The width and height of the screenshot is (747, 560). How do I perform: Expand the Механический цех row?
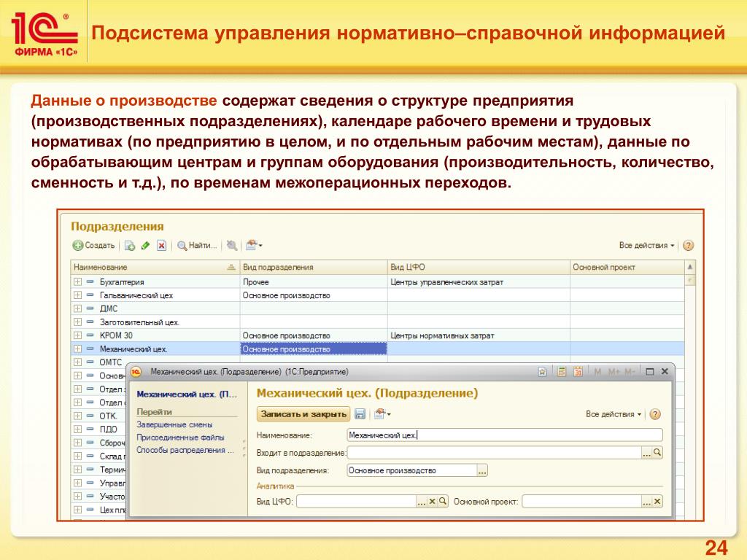point(77,349)
